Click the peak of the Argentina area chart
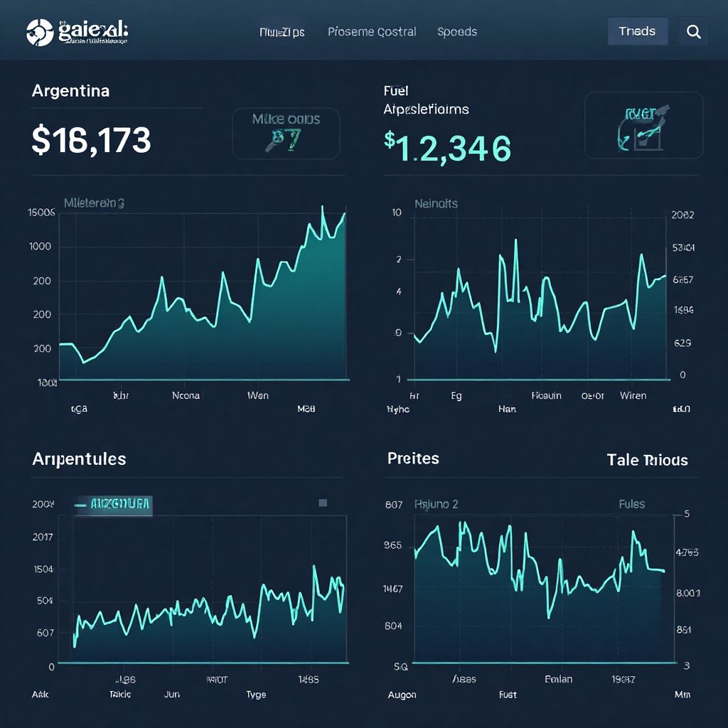 coord(322,208)
